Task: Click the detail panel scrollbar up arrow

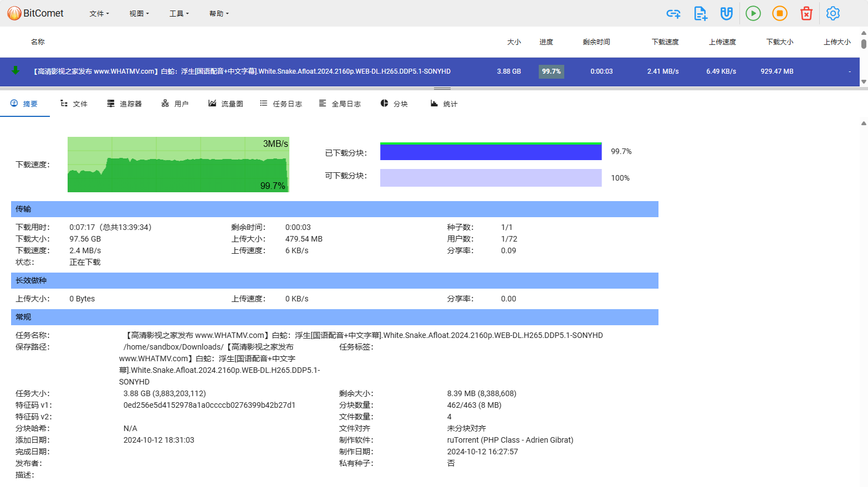Action: click(864, 123)
